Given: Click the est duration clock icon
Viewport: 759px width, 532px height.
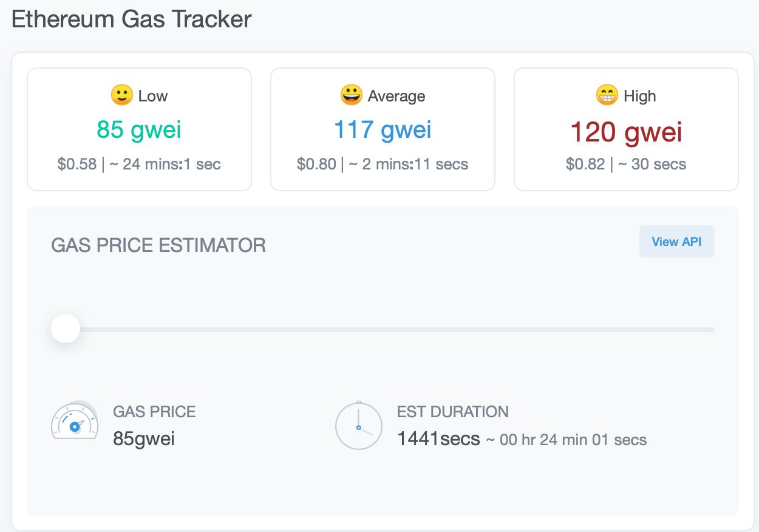Looking at the screenshot, I should click(358, 425).
